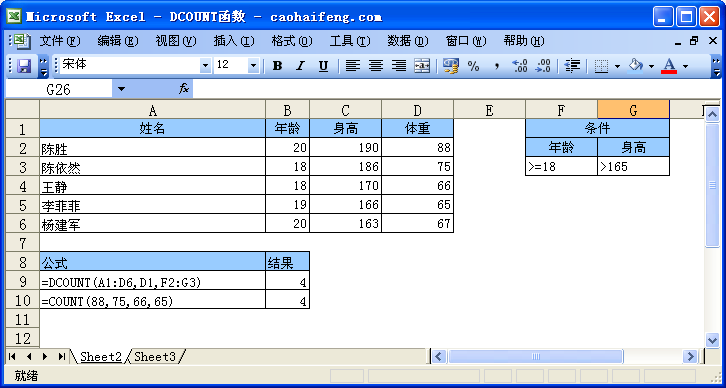Switch to Sheet3 tab
Image resolution: width=726 pixels, height=388 pixels.
coord(155,357)
